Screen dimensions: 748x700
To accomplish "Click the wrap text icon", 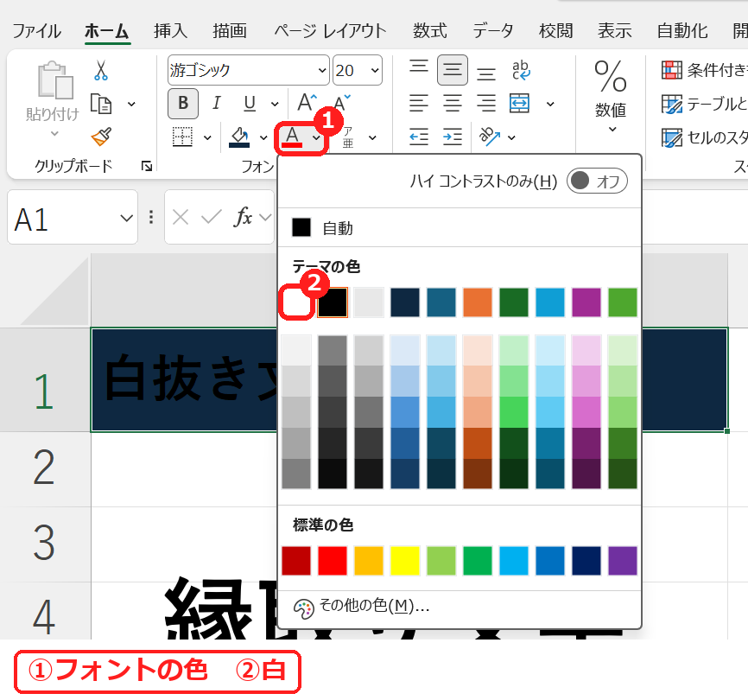I will (x=521, y=70).
